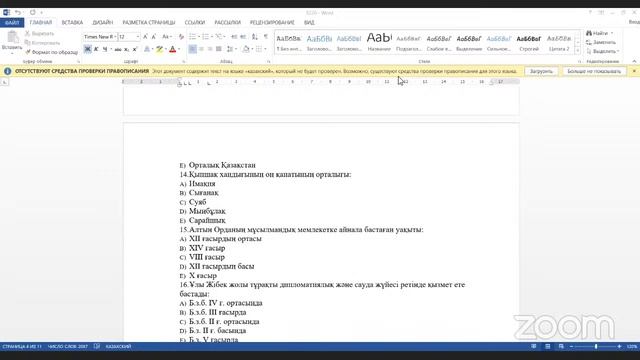This screenshot has width=640, height=360.
Task: Click the increase indent icon
Action: 243,37
